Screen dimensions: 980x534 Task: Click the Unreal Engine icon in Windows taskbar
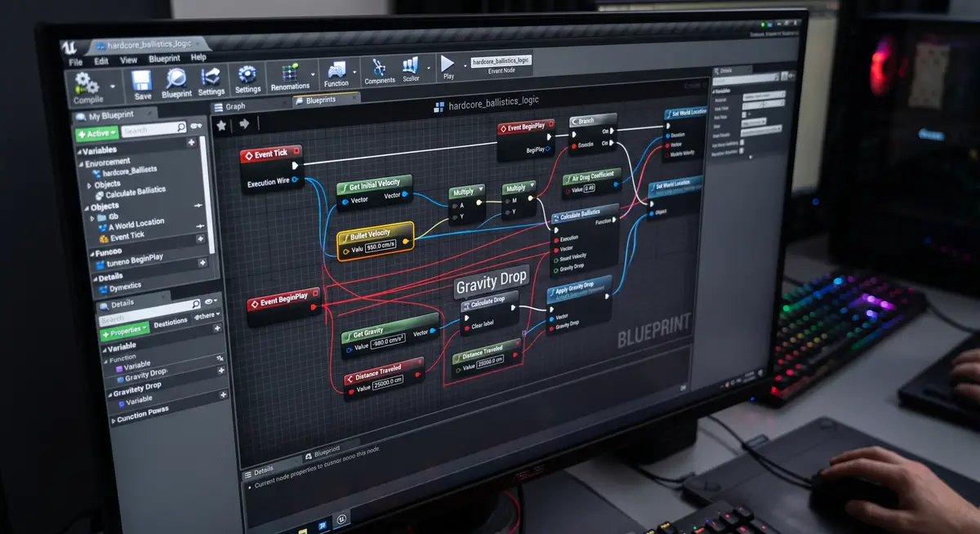[x=341, y=518]
